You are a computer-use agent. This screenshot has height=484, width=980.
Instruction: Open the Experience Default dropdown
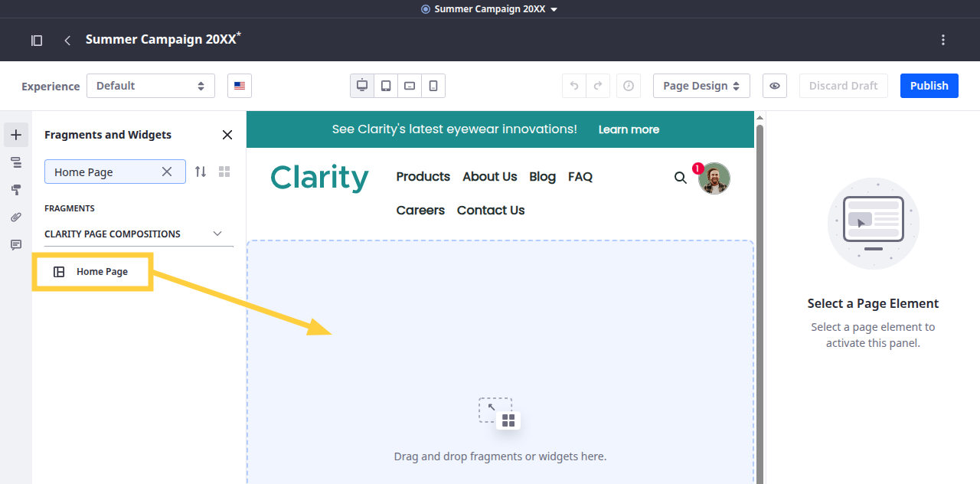[x=150, y=86]
